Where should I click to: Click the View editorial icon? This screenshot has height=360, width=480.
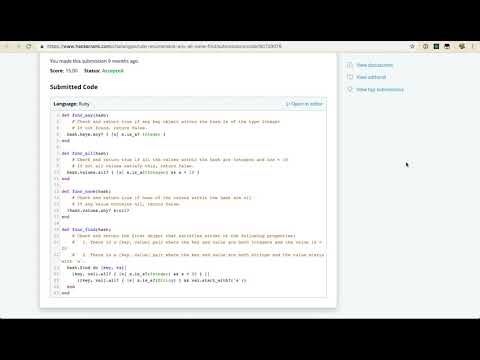click(x=350, y=77)
